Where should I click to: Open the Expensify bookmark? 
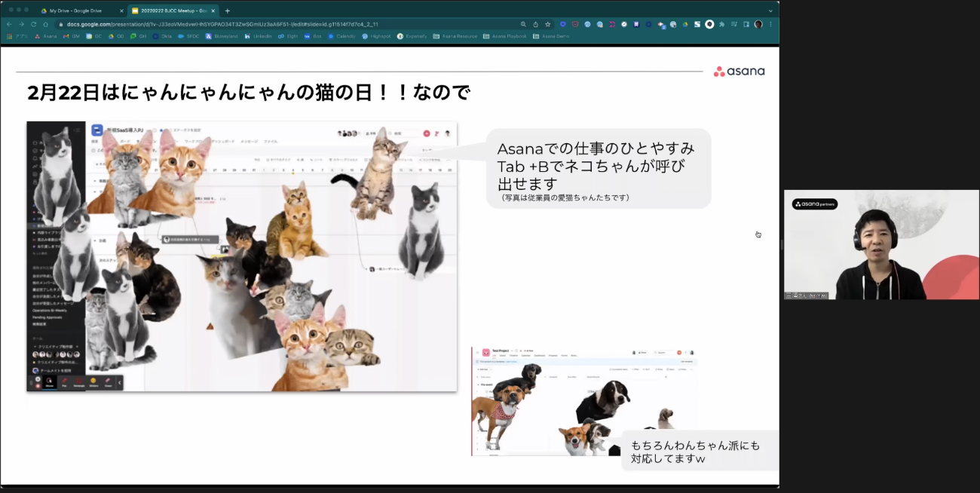(x=412, y=36)
